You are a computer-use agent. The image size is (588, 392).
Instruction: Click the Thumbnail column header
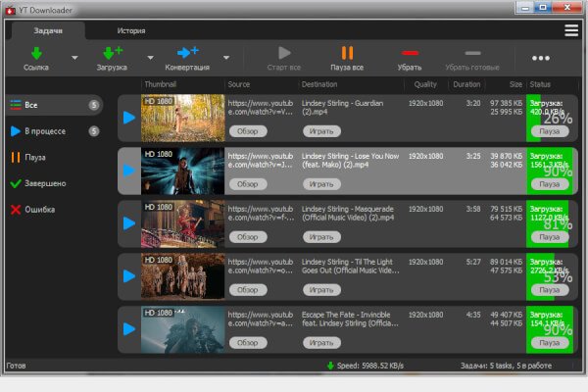pos(161,84)
